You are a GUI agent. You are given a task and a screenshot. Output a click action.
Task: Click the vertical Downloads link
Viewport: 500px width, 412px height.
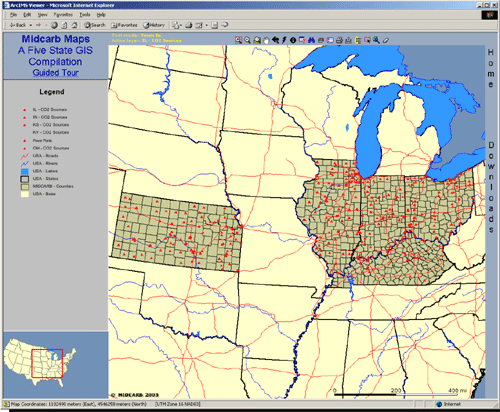pos(491,187)
